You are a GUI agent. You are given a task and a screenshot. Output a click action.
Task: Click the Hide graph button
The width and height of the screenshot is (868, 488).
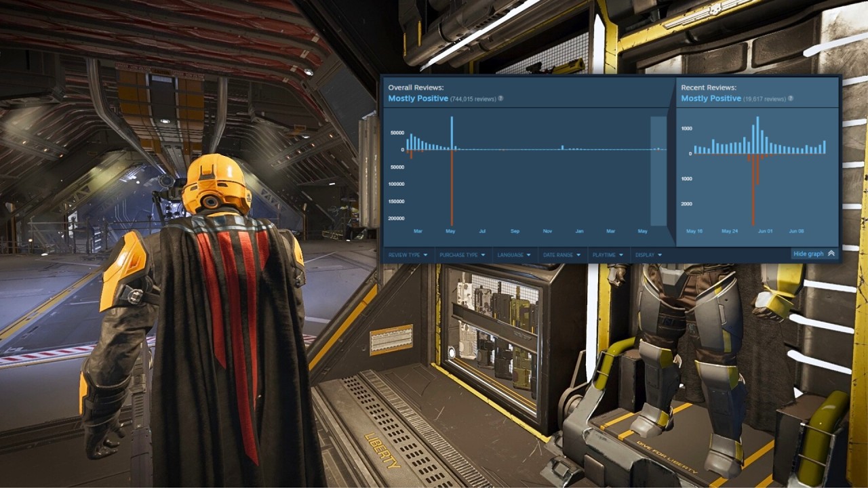click(x=814, y=253)
